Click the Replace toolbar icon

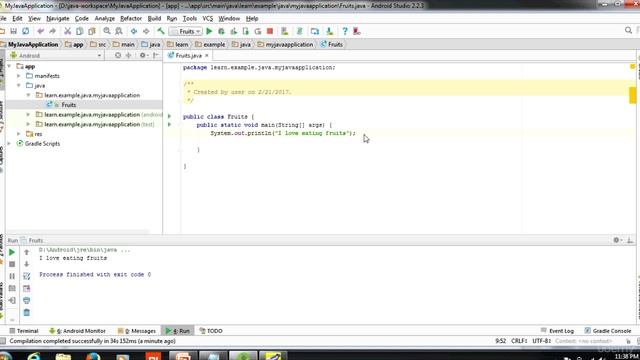[x=119, y=31]
